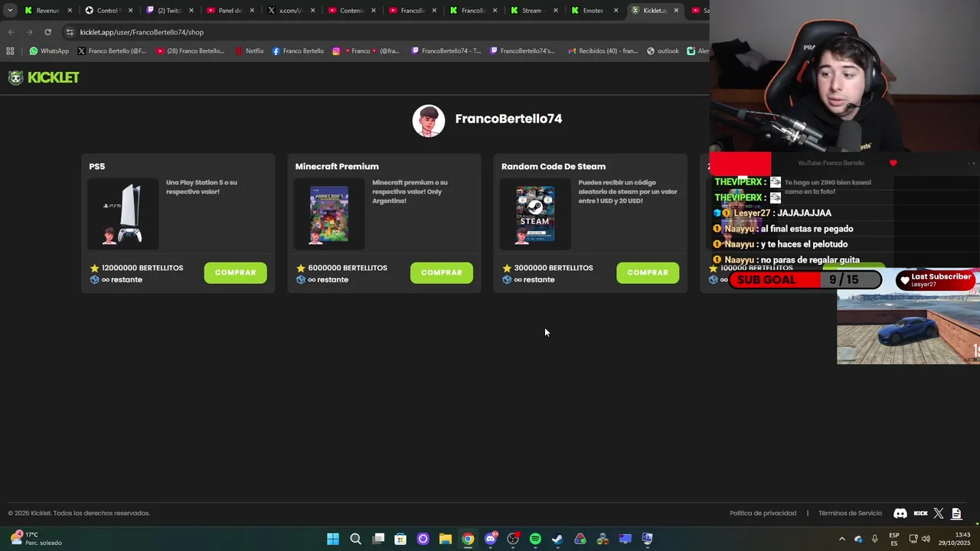Close the Kicklet.app tab
980x551 pixels.
click(676, 11)
